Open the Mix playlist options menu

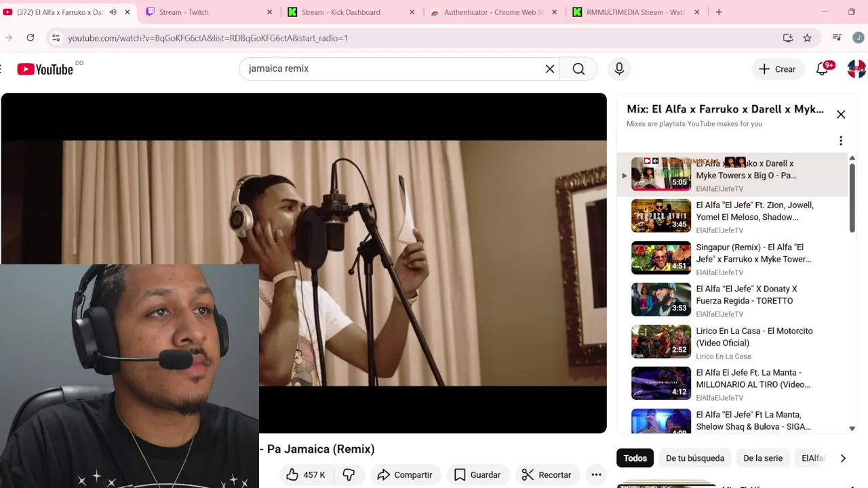(x=841, y=141)
